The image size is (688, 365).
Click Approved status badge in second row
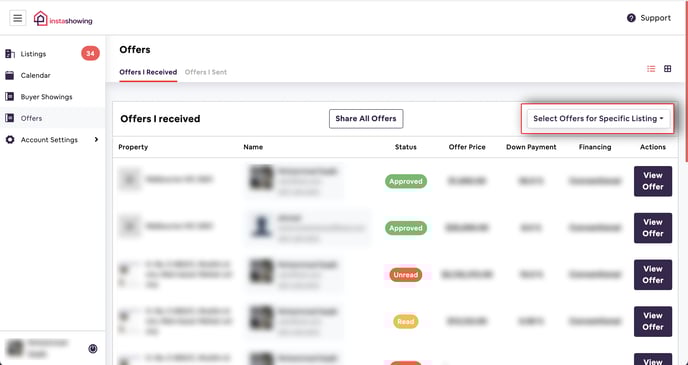point(406,228)
